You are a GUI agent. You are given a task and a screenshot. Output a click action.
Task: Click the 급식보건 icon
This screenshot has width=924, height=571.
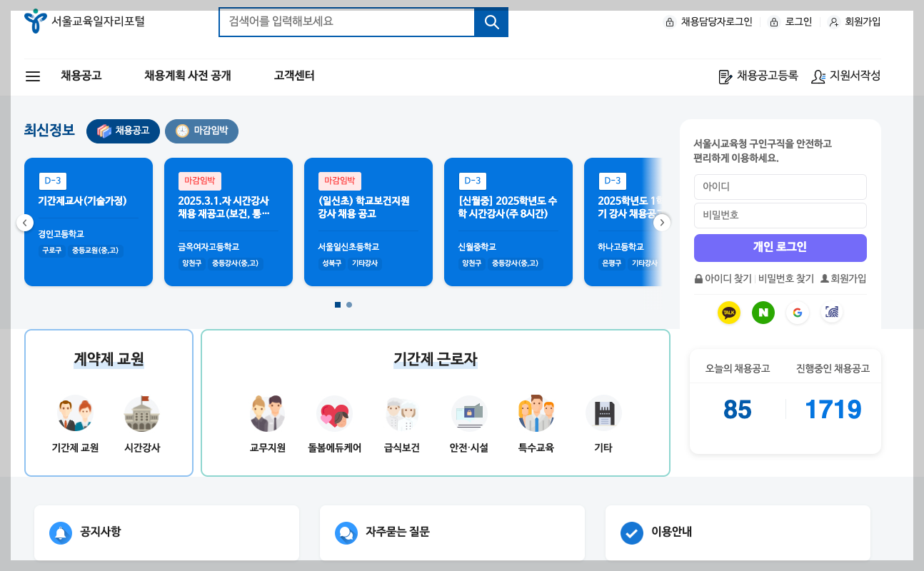(401, 414)
